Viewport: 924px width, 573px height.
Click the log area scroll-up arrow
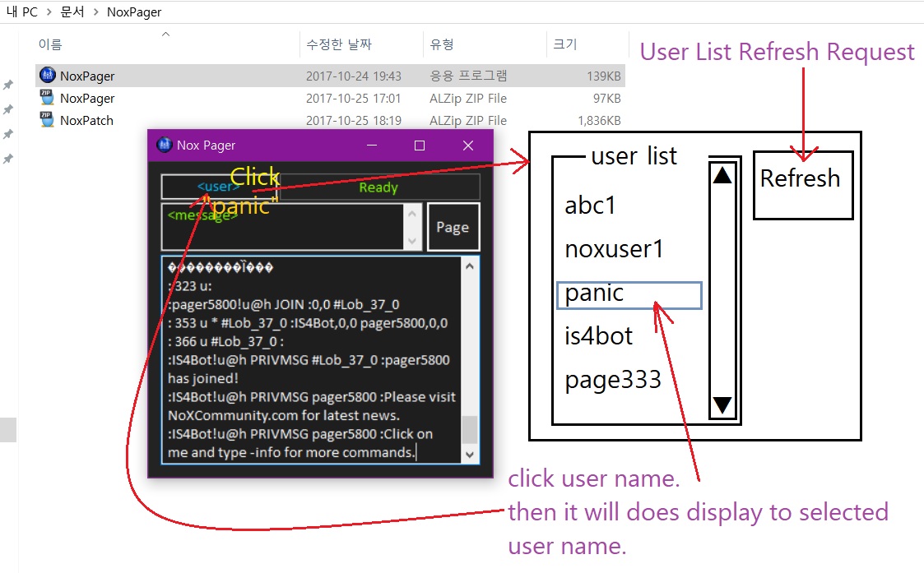click(x=470, y=266)
